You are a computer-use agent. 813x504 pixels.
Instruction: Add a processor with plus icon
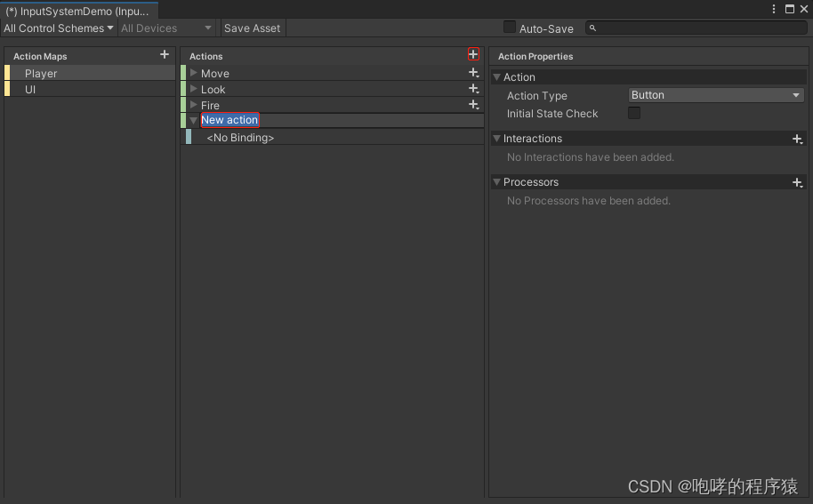(x=798, y=182)
